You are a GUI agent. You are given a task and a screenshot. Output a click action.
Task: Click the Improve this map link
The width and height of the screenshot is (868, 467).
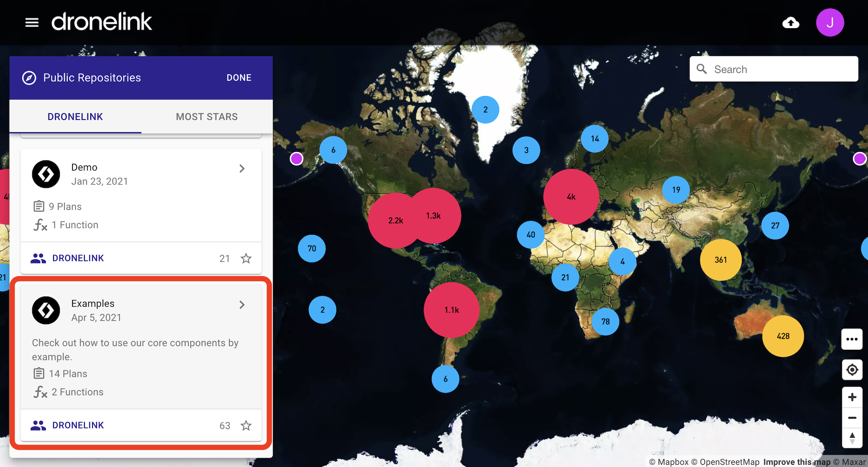click(x=797, y=462)
